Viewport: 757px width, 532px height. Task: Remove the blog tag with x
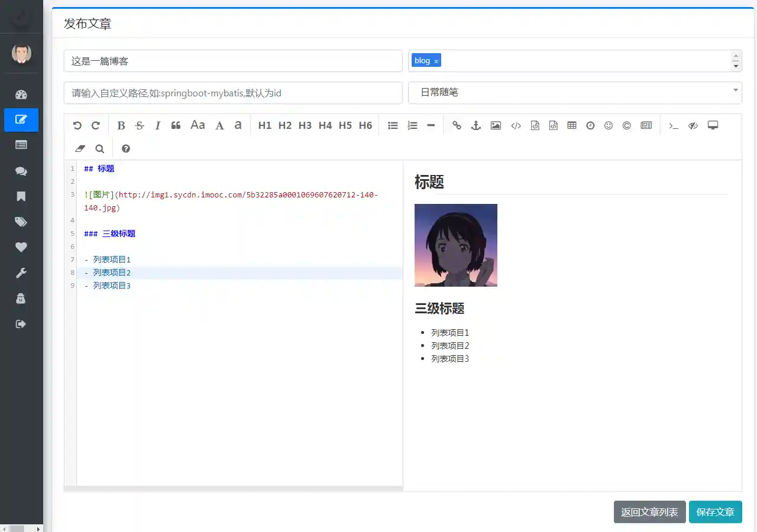tap(436, 61)
